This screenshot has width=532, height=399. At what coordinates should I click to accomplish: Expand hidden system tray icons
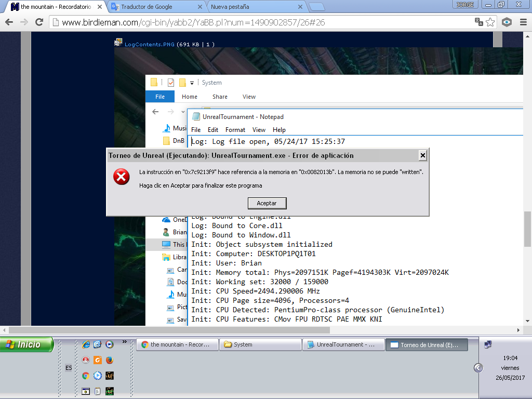click(478, 368)
